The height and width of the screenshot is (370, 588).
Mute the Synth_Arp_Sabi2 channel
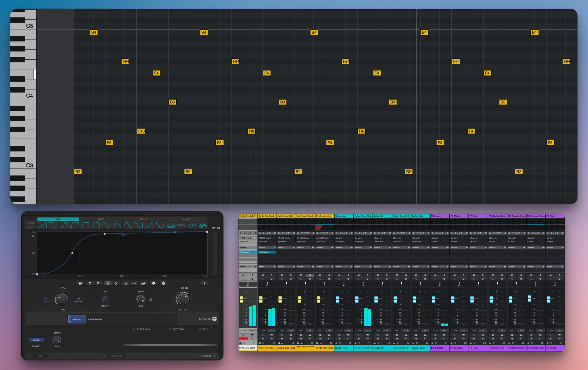click(x=263, y=275)
